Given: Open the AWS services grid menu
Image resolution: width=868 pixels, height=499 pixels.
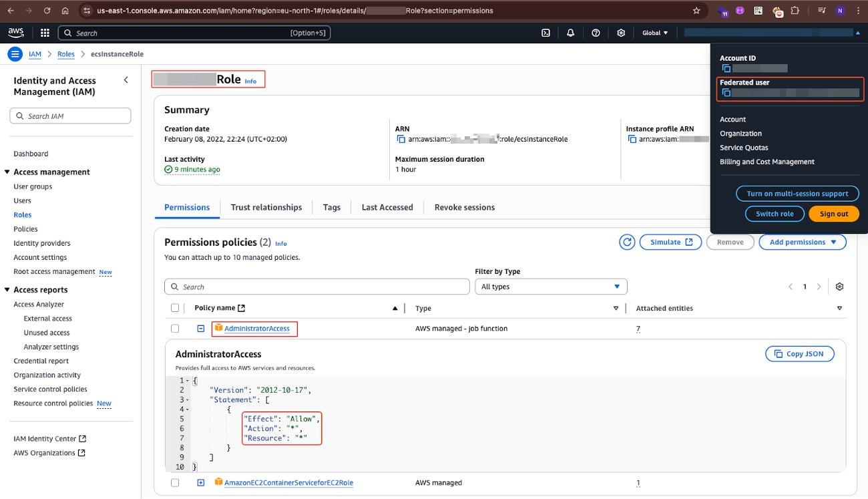Looking at the screenshot, I should coord(45,33).
